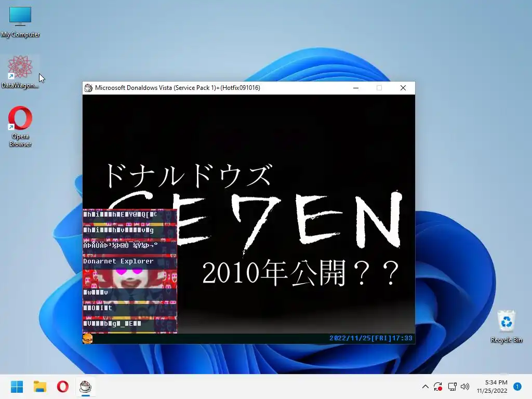Select the menu entry beginning with 'ÂÞÅÙ'

tap(129, 245)
